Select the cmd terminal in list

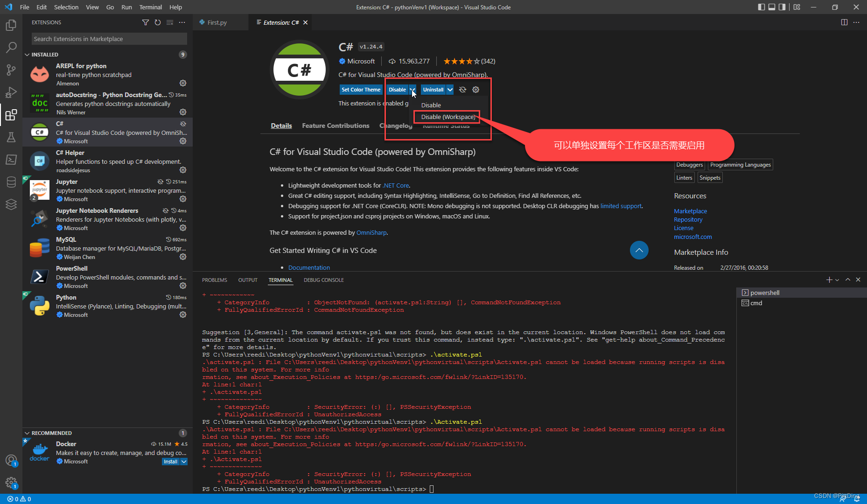pos(801,303)
